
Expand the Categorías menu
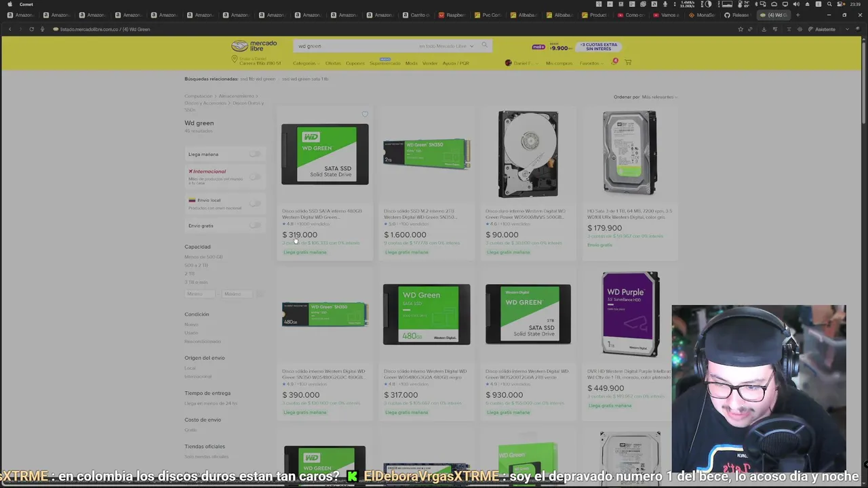306,63
